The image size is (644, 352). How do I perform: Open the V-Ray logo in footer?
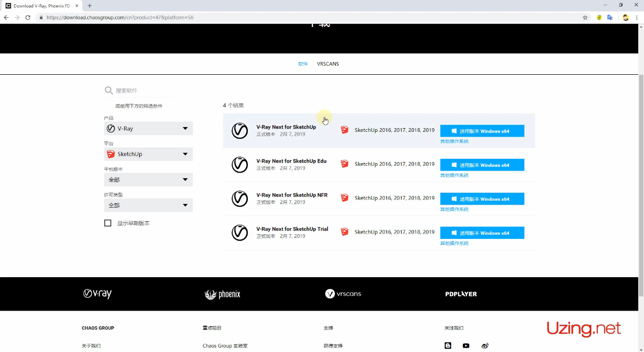pos(97,294)
